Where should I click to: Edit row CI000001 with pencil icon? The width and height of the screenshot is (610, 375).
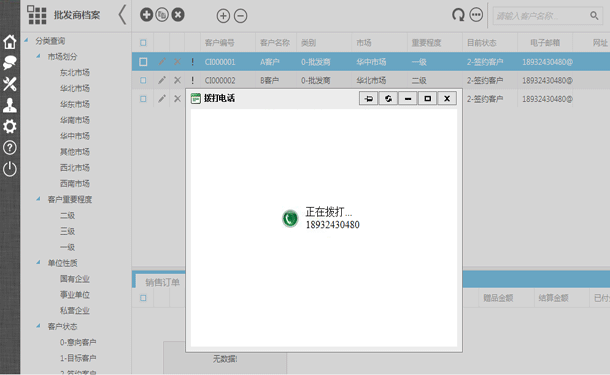tap(162, 61)
